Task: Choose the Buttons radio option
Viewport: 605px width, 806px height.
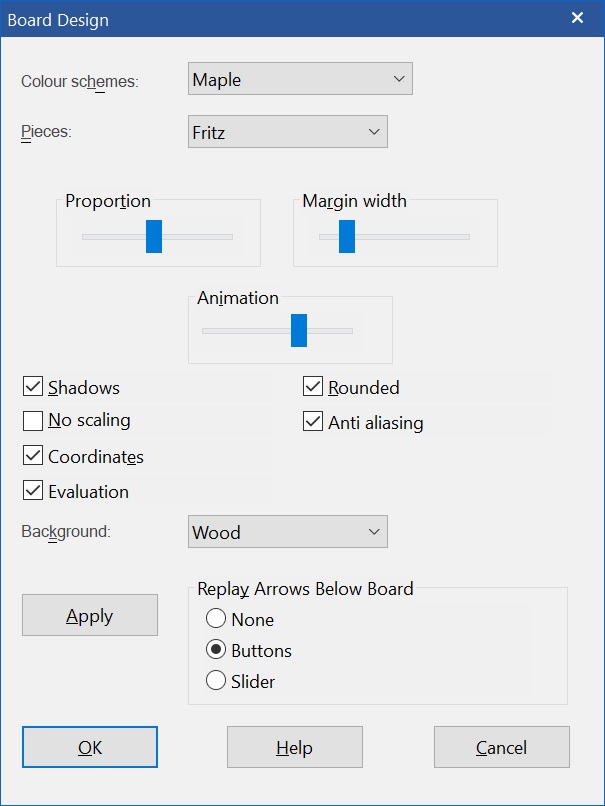Action: (x=216, y=650)
